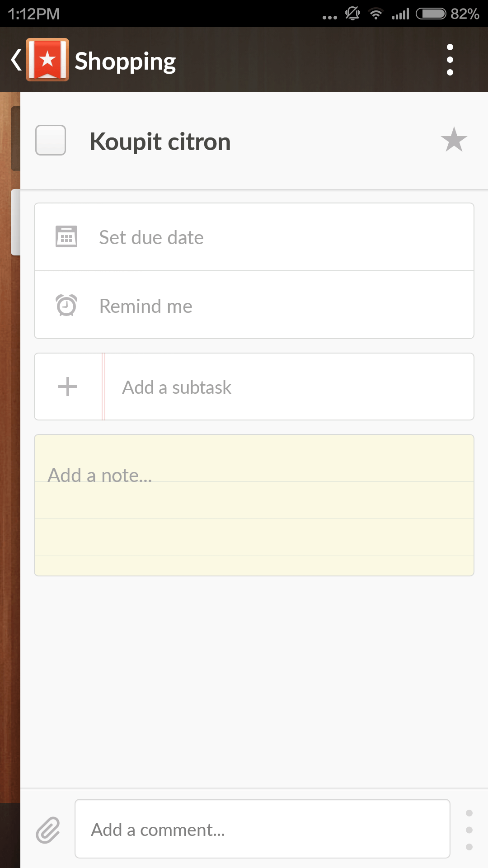Star the Koupit citron task
Viewport: 488px width, 868px height.
(x=454, y=140)
